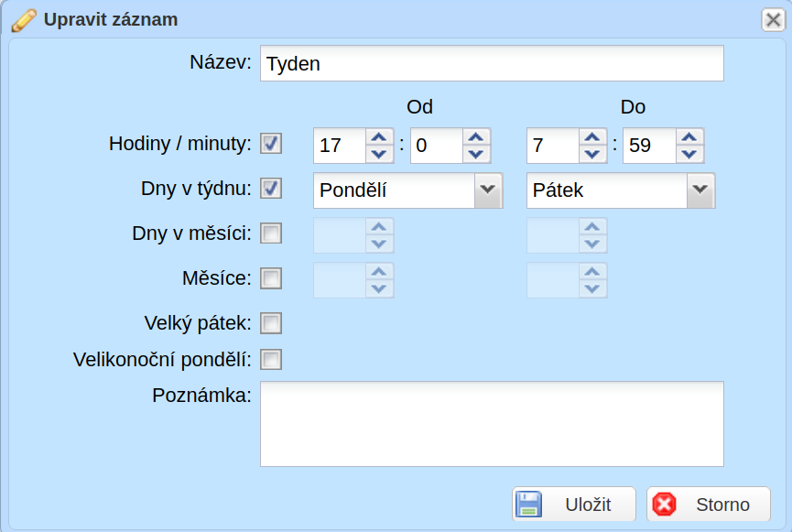Click the Uložit save button
Screen dimensions: 792x532
(574, 504)
